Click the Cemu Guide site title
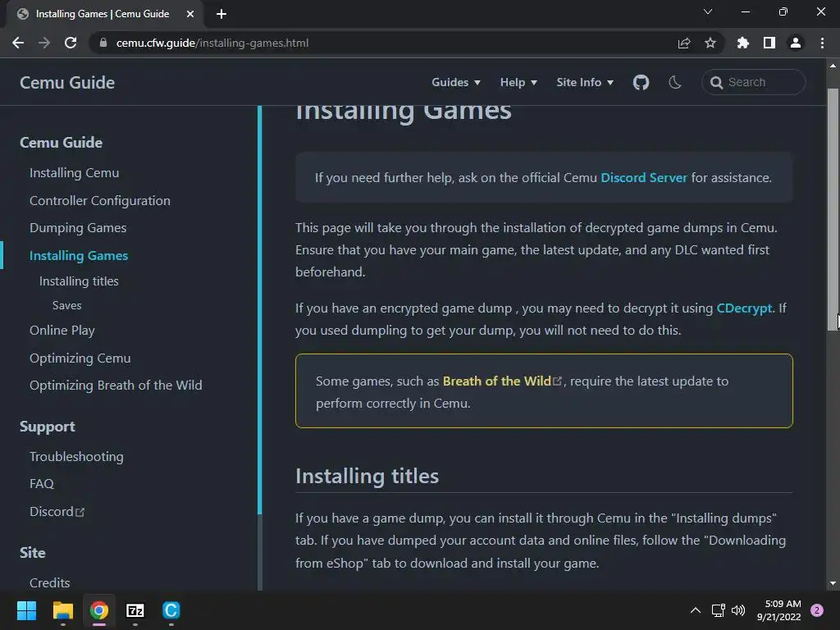The image size is (840, 630). tap(67, 83)
